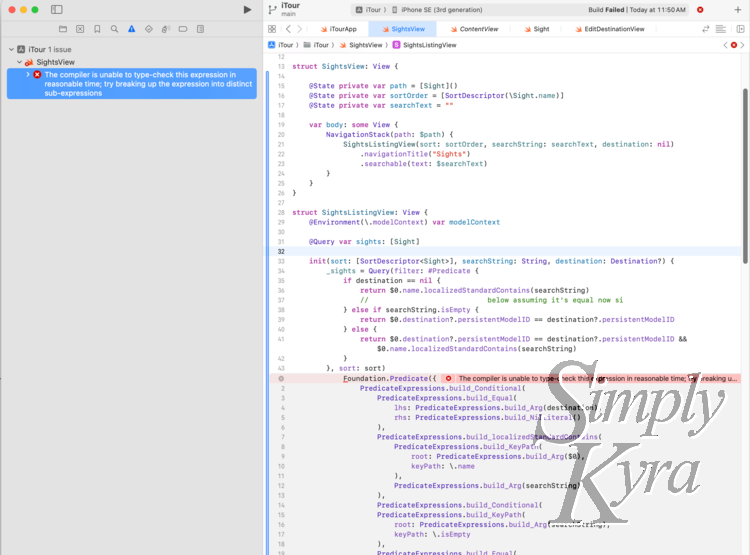Screen dimensions: 750x555
Task: Collapse the SightsView issue file row
Action: tap(19, 62)
